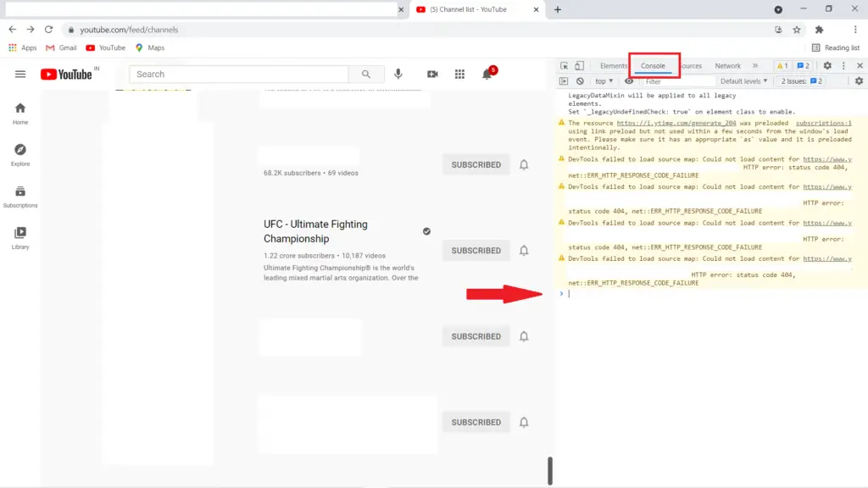Switch to the Console tab
The image size is (868, 488).
click(x=653, y=66)
